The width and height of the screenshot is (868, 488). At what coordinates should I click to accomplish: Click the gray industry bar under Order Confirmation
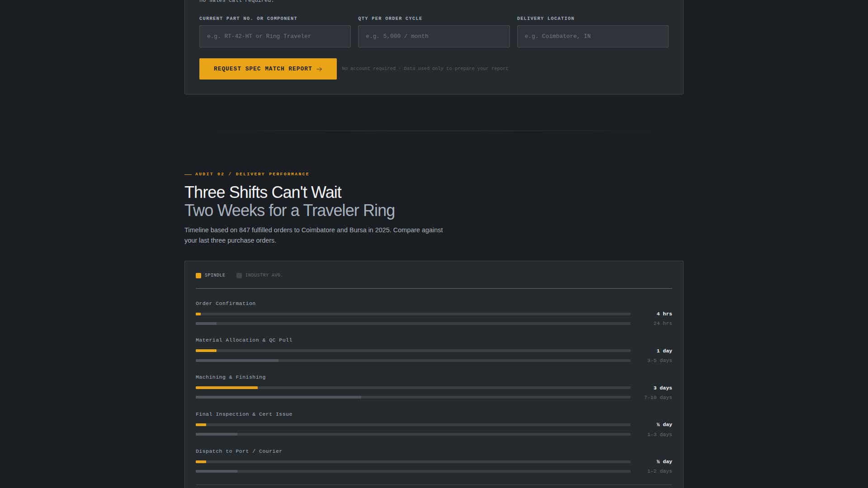411,324
